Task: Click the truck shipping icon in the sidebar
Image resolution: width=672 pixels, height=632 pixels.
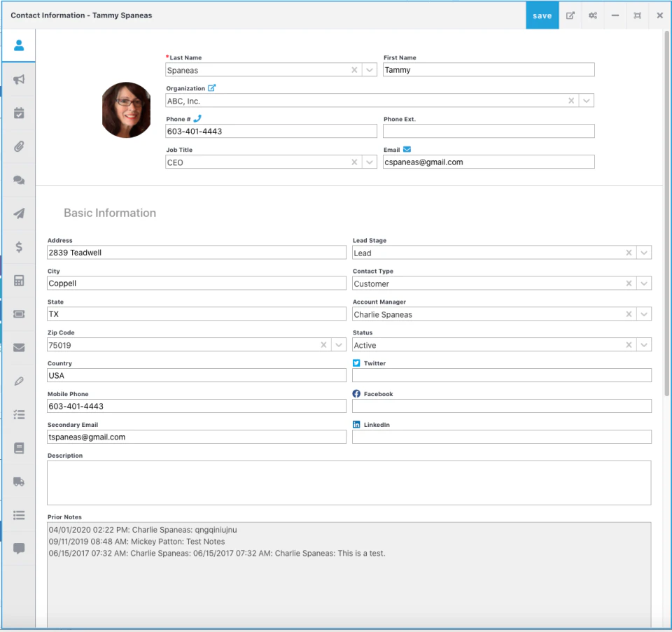Action: tap(18, 482)
